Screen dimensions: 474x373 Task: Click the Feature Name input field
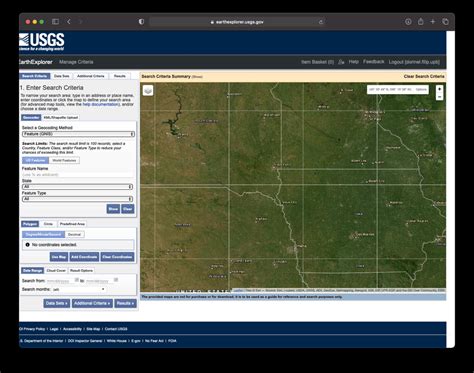point(78,174)
